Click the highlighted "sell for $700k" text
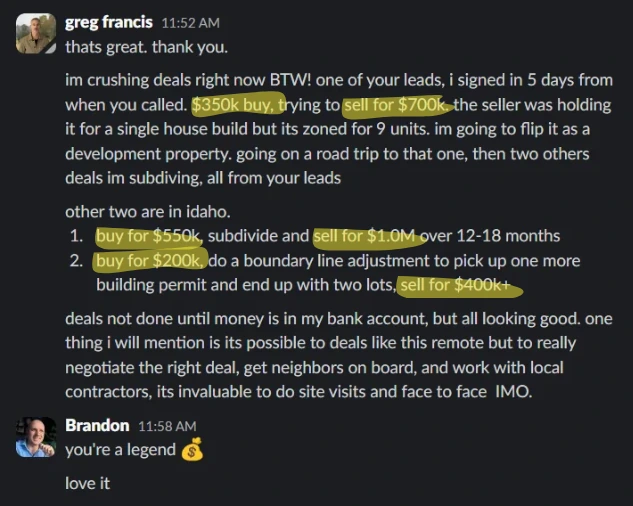Image resolution: width=633 pixels, height=506 pixels. click(x=394, y=105)
